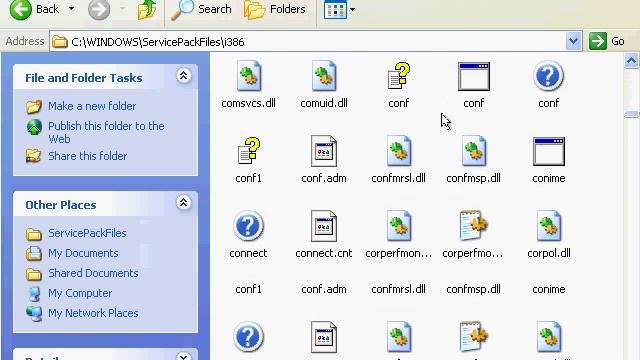Expand the Address bar dropdown list
640x360 pixels.
[573, 41]
